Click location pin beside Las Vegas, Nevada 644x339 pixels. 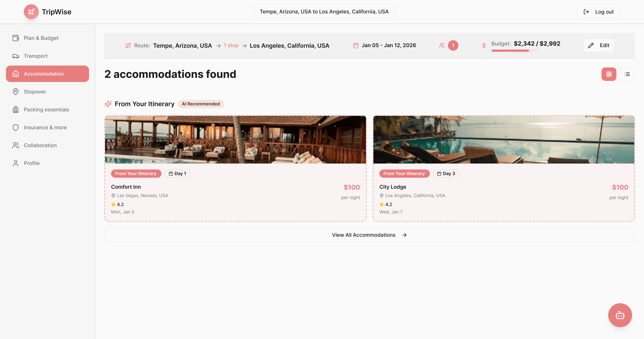(113, 196)
